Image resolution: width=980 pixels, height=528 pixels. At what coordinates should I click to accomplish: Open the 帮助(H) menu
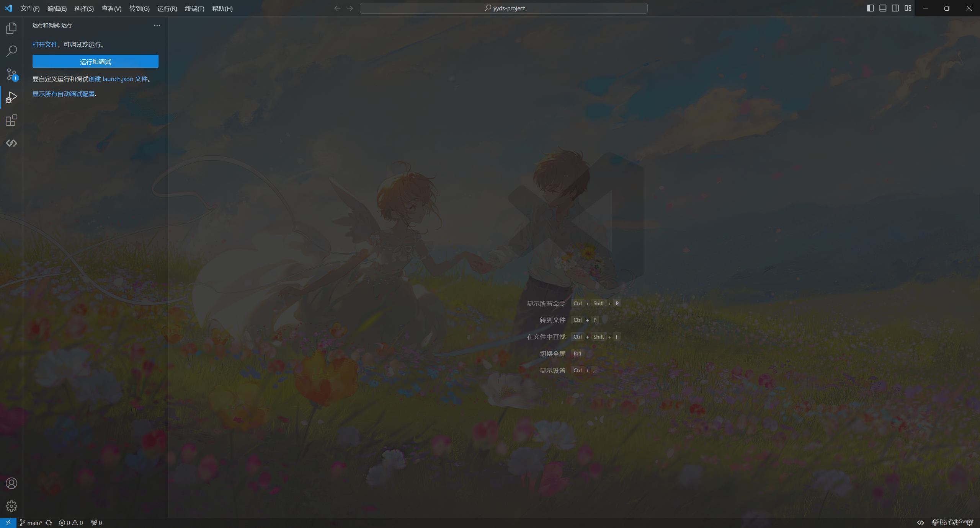pyautogui.click(x=222, y=8)
